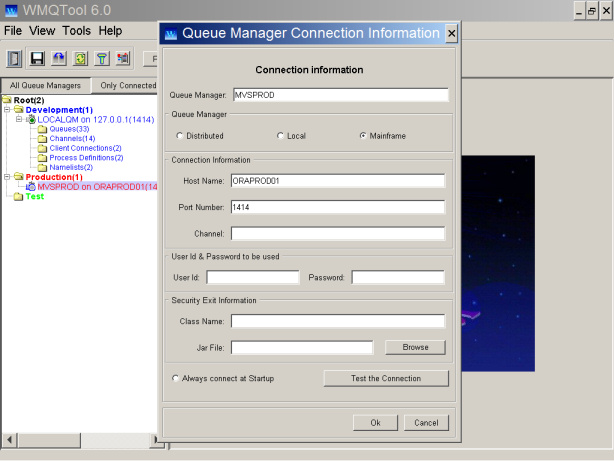Viewport: 614px width, 461px height.
Task: Select the Production(1) tree node
Action: tap(54, 177)
